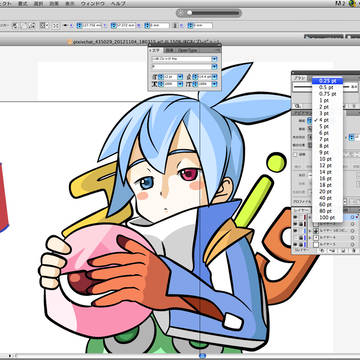Click the font family name field
360x360 pixels.
point(181,59)
